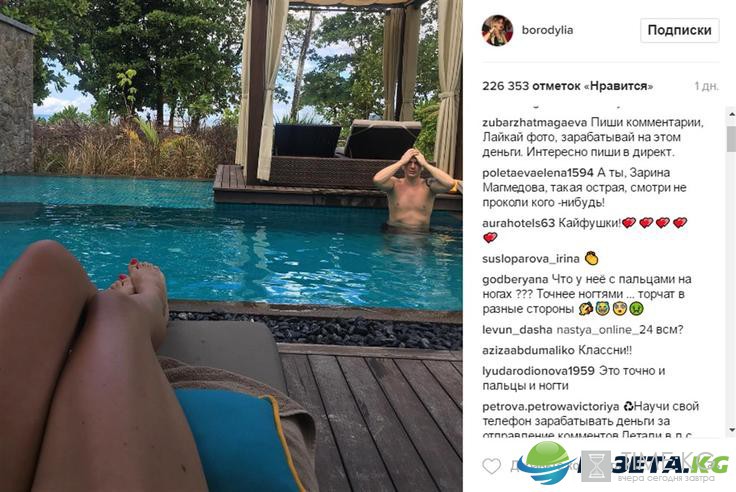The width and height of the screenshot is (736, 492).
Task: Open levun_dasha commenter profile
Action: coord(517,331)
